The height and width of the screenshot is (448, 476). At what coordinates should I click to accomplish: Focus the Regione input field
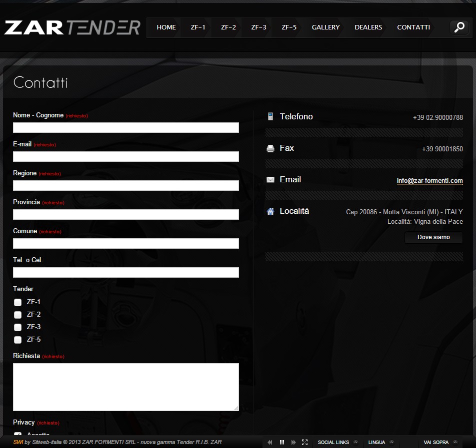click(x=126, y=186)
